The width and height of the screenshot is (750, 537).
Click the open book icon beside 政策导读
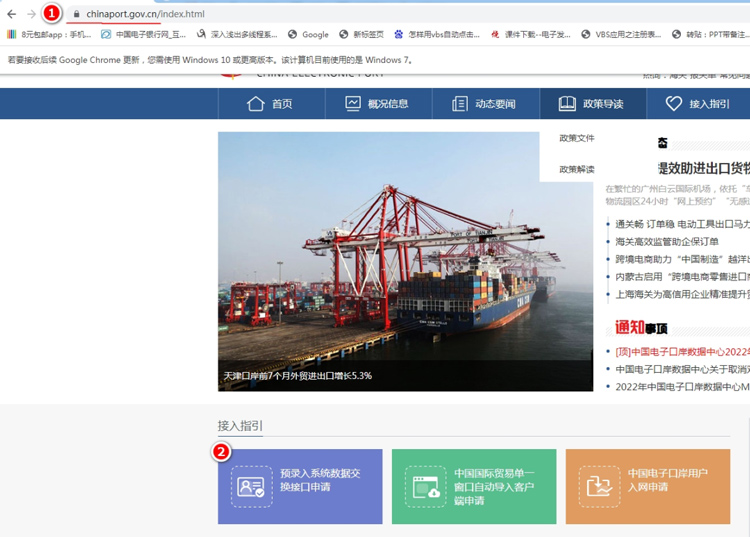567,103
